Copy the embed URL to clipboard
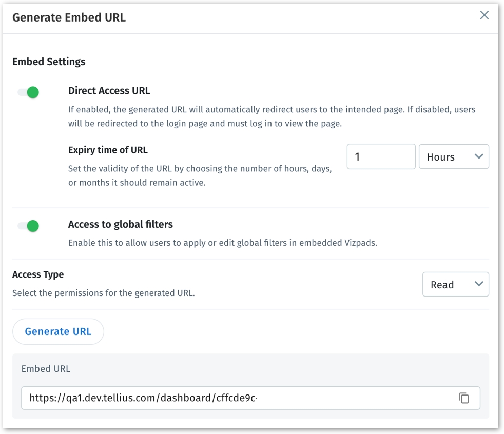This screenshot has height=434, width=504. point(464,398)
